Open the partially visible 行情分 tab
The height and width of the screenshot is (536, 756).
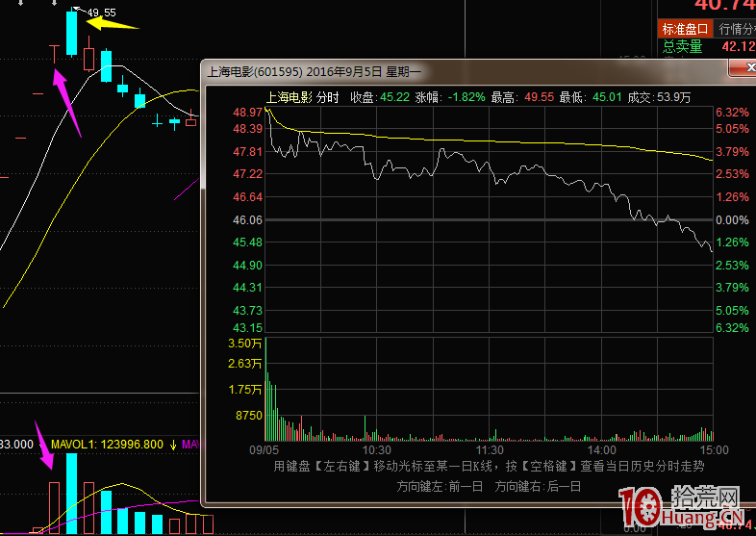tap(736, 29)
